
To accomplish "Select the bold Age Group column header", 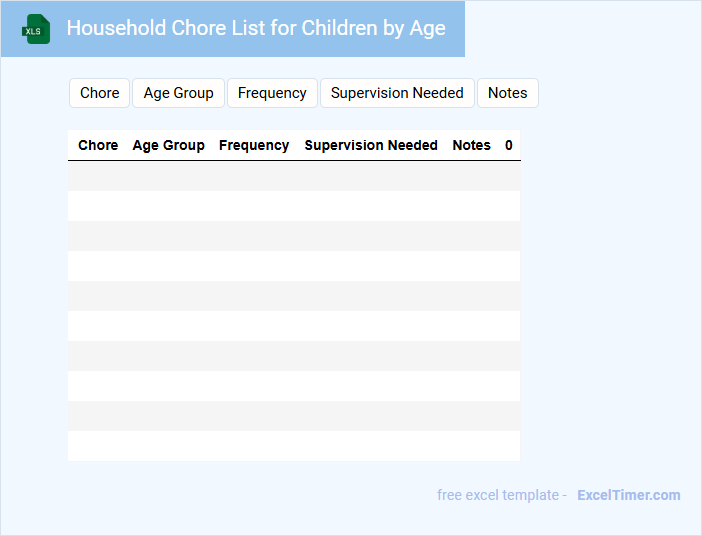I will coord(168,145).
